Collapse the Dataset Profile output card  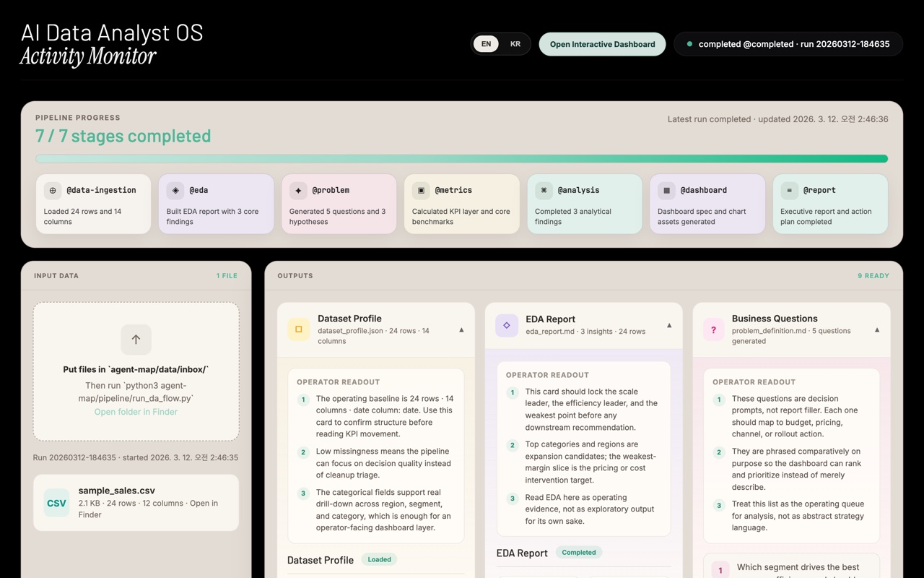(x=461, y=329)
